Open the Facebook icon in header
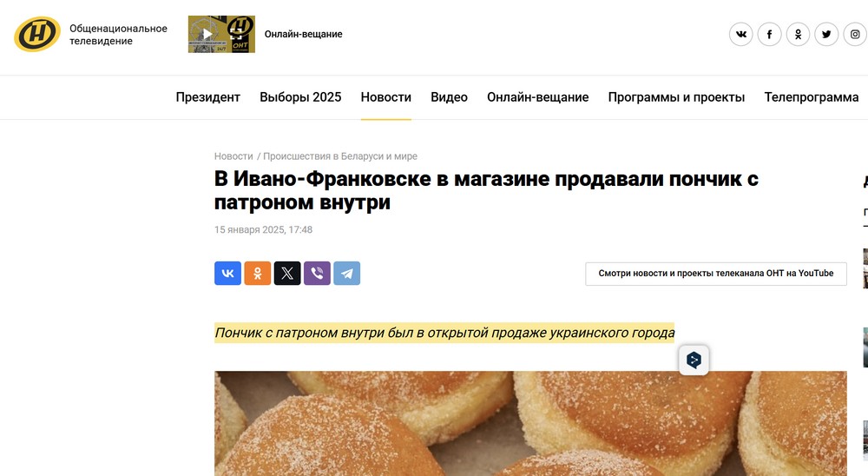This screenshot has width=868, height=476. coord(769,35)
